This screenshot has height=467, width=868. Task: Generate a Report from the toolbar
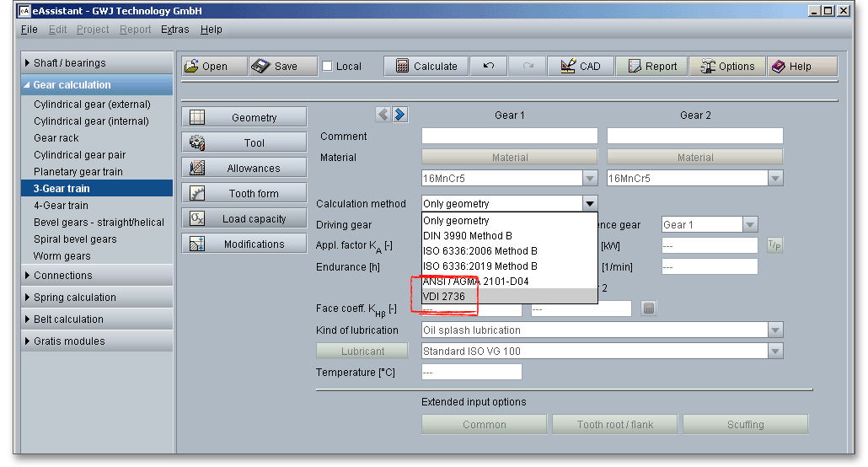pos(651,67)
